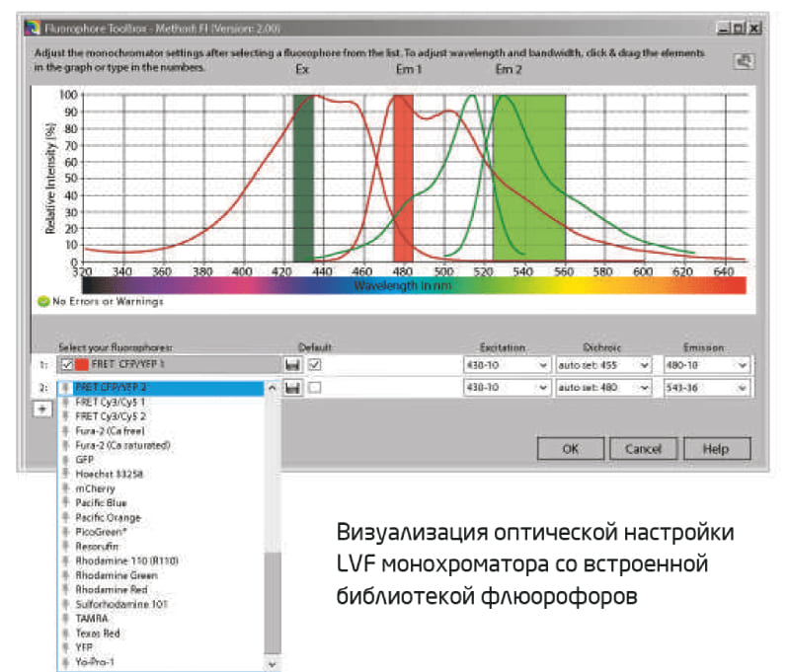
Task: Select TAMRA in the fluorophore list
Action: 161,618
